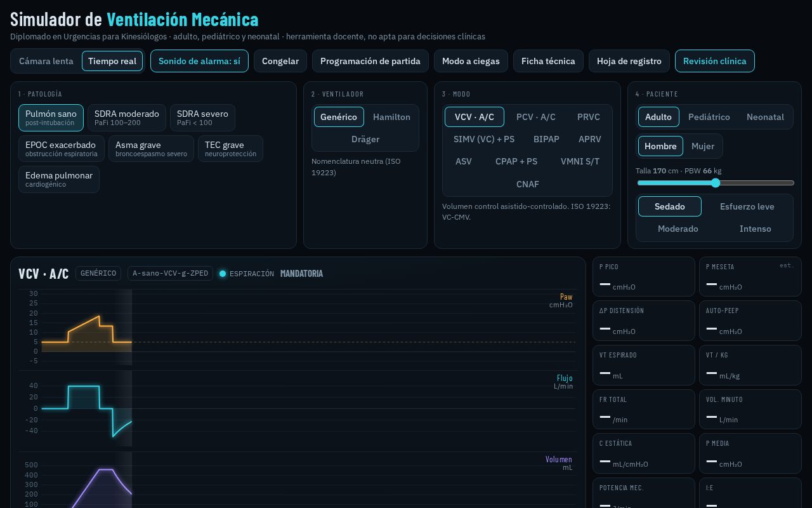Open Revisión clínica panel
The width and height of the screenshot is (812, 508).
715,61
